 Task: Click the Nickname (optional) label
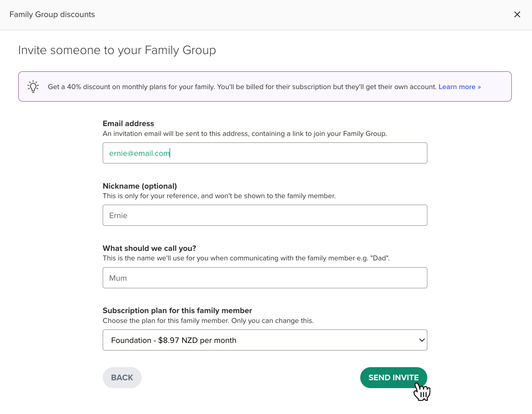[x=140, y=186]
